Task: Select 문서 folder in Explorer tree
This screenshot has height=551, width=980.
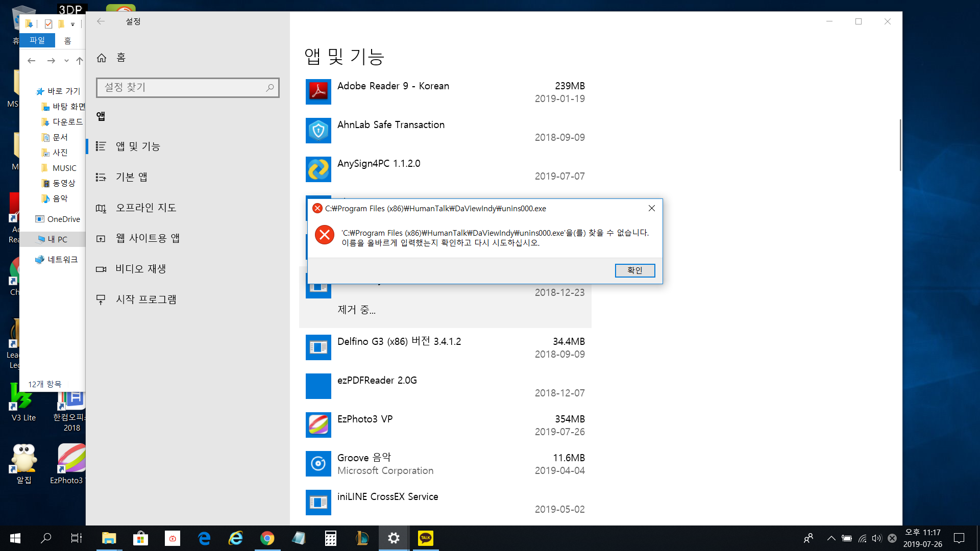Action: (x=55, y=137)
